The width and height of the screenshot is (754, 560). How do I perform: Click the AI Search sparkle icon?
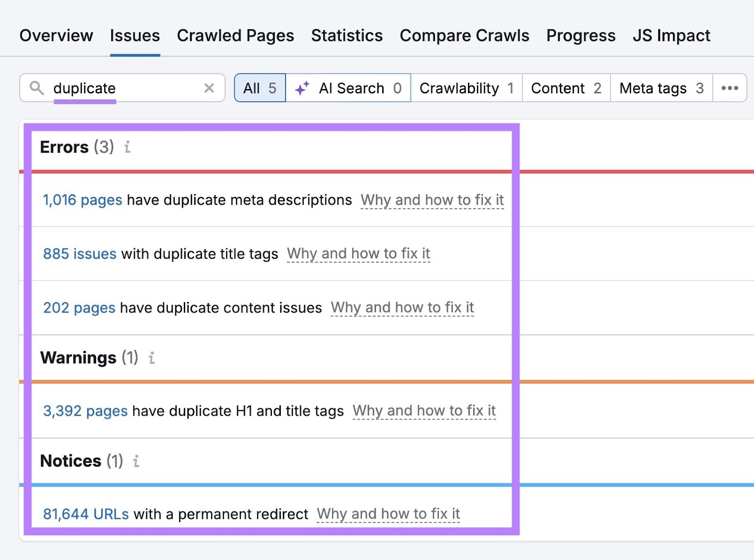coord(302,88)
